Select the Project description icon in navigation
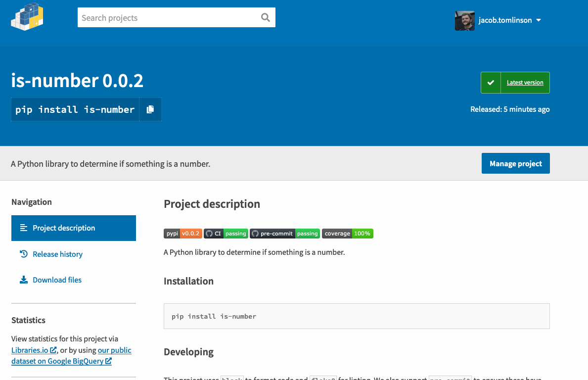 (x=23, y=228)
